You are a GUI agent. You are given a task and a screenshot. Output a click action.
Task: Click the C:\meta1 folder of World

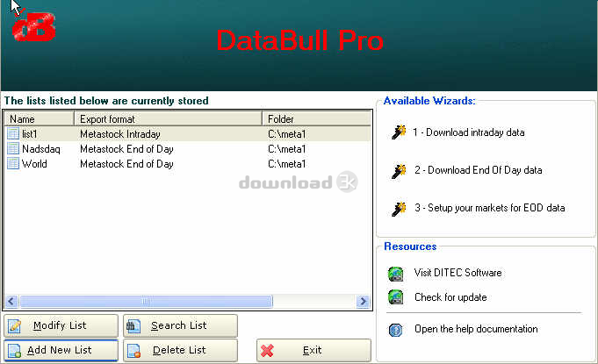pos(287,164)
